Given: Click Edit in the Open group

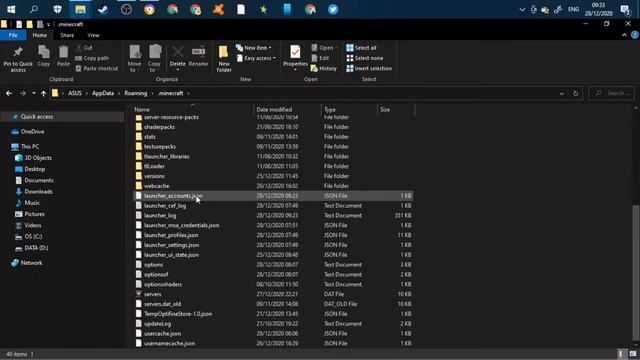Looking at the screenshot, I should coord(320,58).
